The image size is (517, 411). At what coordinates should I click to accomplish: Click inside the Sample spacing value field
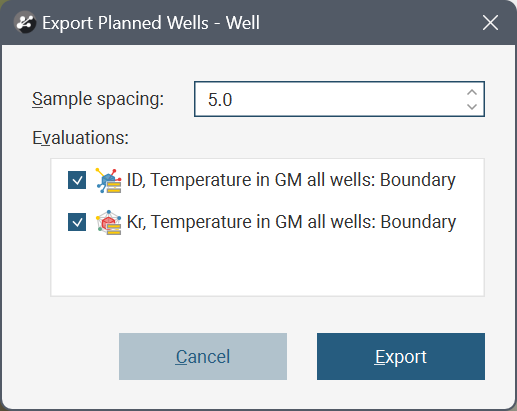click(330, 99)
